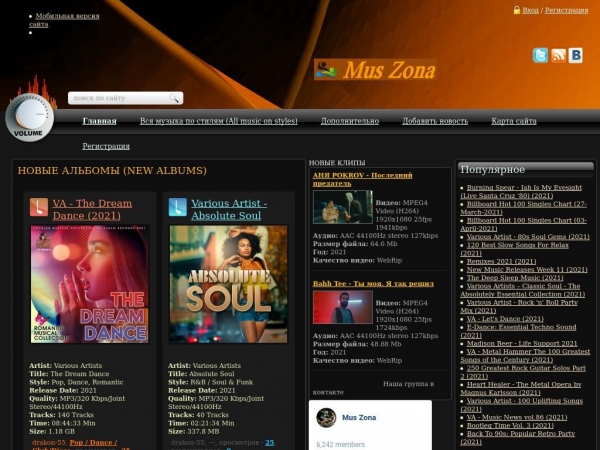Open Rock 'n' Roll Party Mix link
The width and height of the screenshot is (600, 450).
(x=519, y=307)
